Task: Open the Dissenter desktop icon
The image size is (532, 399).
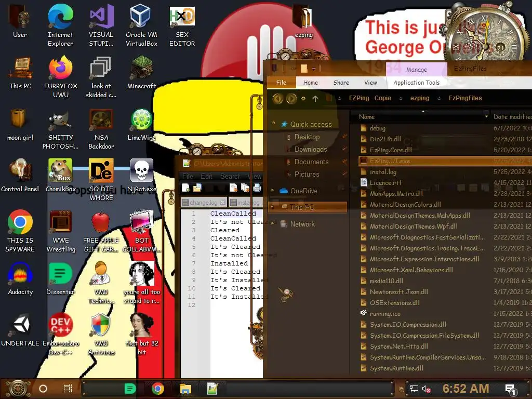Action: [x=60, y=279]
